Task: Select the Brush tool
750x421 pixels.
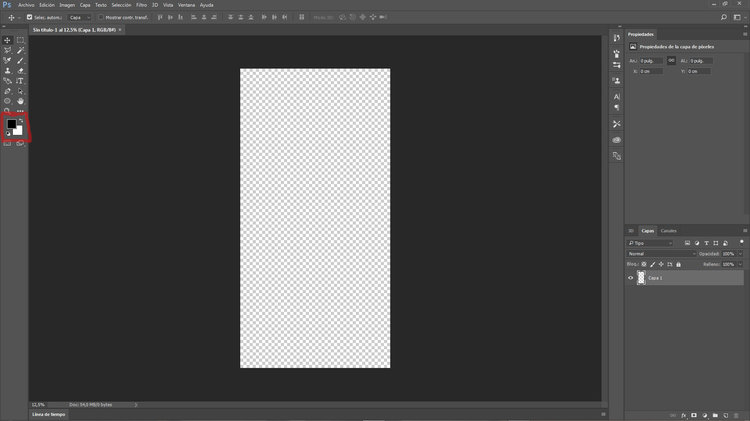Action: [20, 61]
